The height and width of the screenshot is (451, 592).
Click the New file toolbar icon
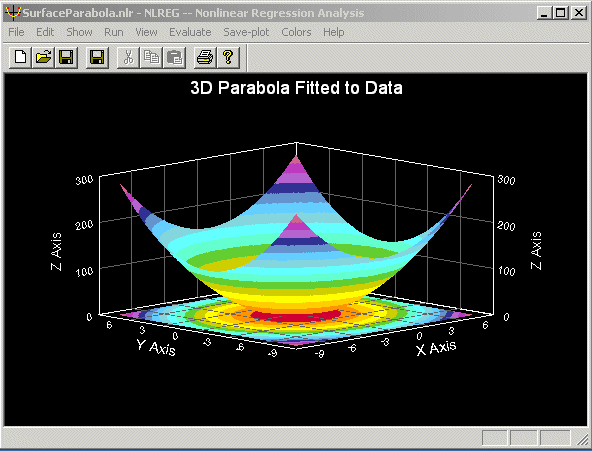tap(20, 57)
